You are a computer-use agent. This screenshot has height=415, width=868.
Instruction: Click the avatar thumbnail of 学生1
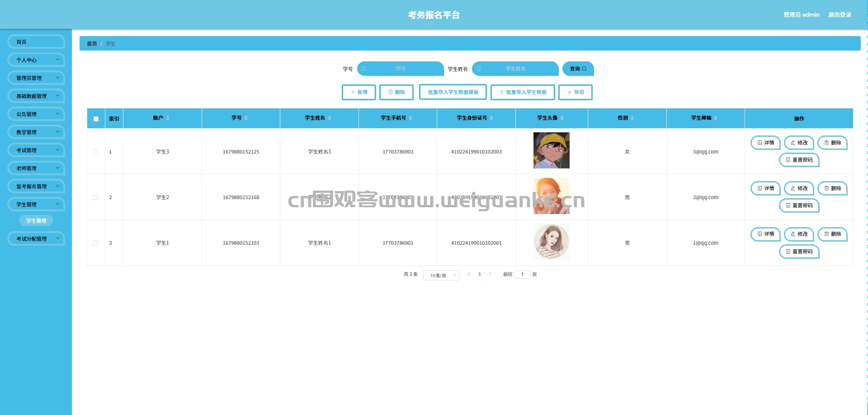point(552,242)
